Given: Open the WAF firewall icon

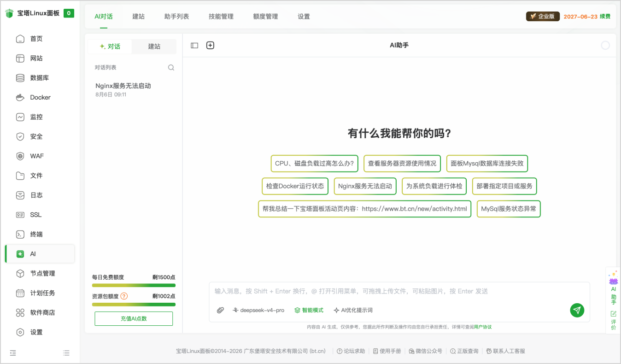Looking at the screenshot, I should click(x=20, y=156).
